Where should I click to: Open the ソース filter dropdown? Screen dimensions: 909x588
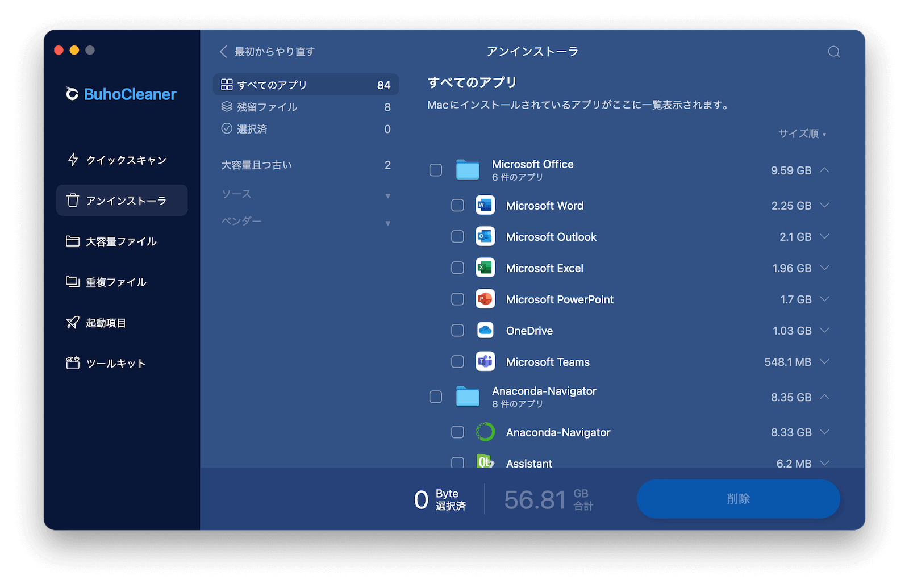(x=306, y=194)
